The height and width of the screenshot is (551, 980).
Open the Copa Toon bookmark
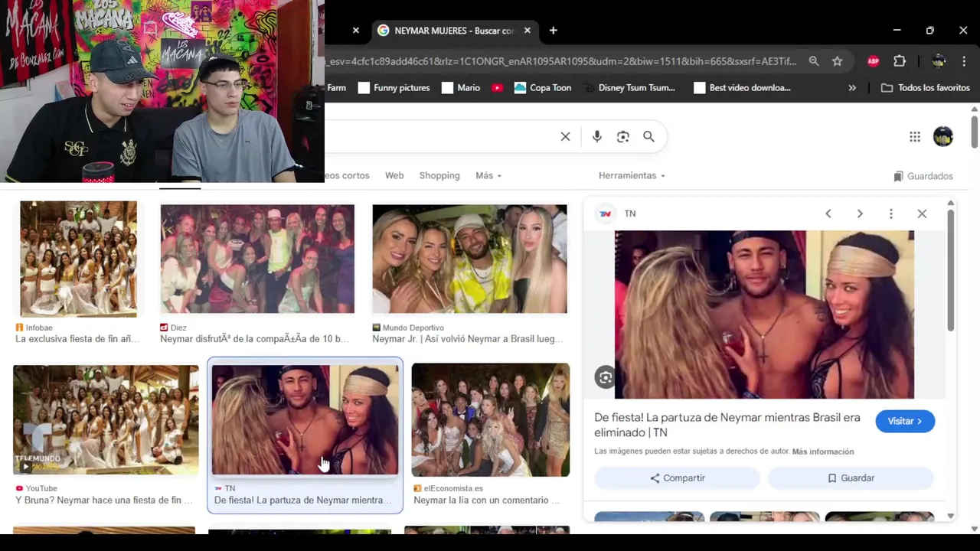click(543, 88)
